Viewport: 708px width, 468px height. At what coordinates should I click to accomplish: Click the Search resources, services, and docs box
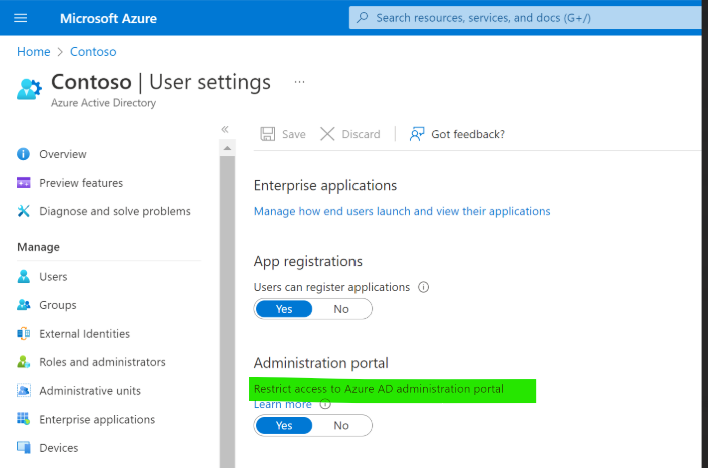point(525,18)
